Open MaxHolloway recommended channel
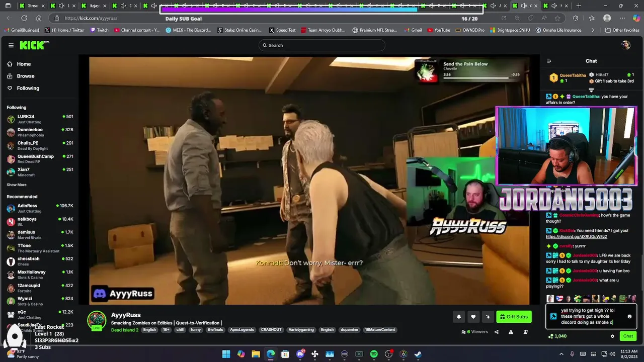This screenshot has width=644, height=362. pyautogui.click(x=39, y=275)
